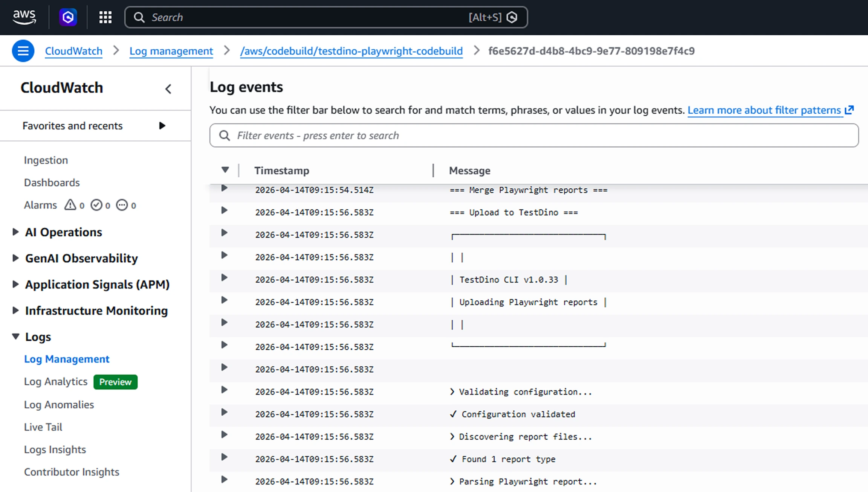
Task: Click 'Found 1 report type' message text
Action: click(509, 459)
